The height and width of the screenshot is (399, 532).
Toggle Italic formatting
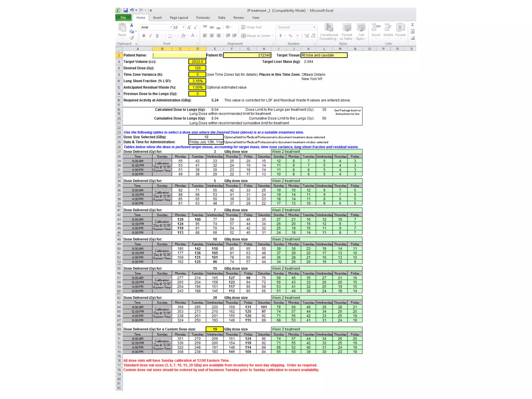pos(150,36)
